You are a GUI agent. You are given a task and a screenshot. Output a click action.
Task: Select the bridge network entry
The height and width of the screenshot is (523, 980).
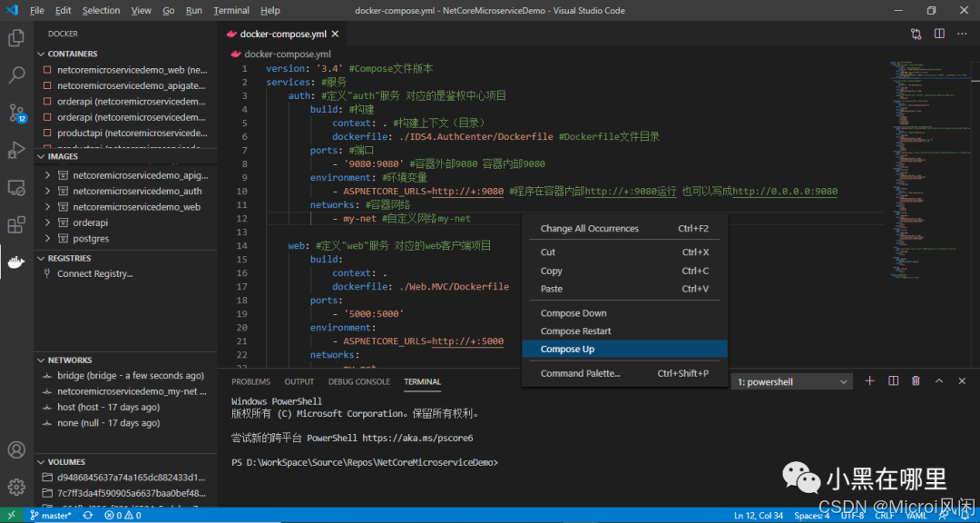point(125,376)
